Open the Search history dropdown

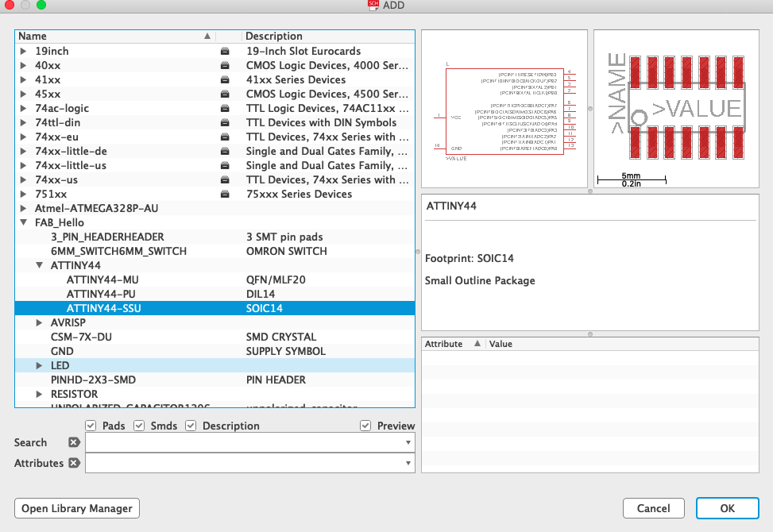408,442
